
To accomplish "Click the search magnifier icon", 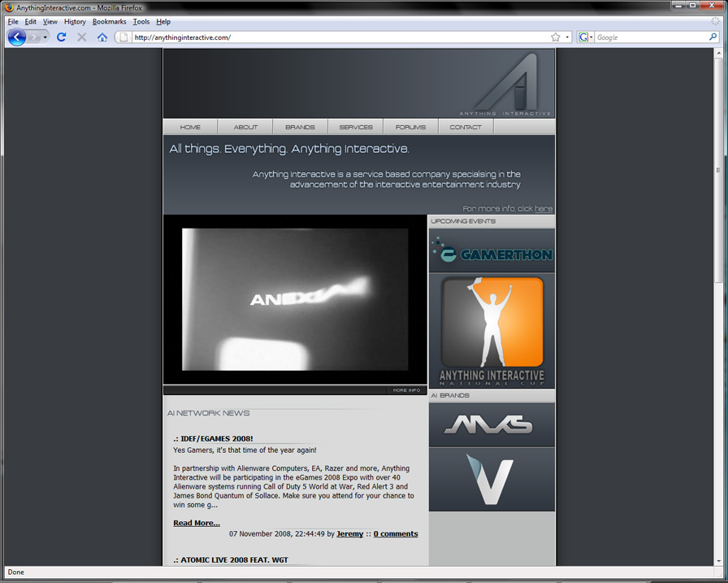I will (x=713, y=37).
